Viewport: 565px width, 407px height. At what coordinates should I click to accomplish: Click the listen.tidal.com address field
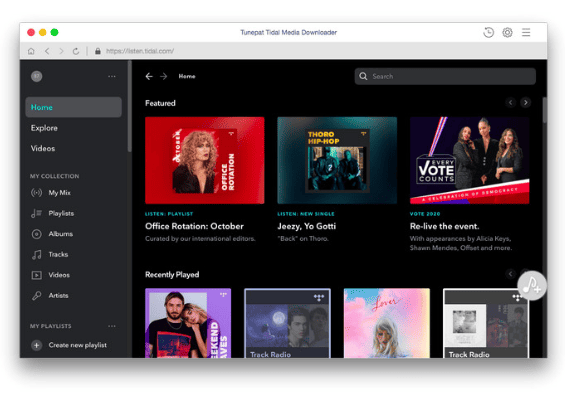click(140, 51)
